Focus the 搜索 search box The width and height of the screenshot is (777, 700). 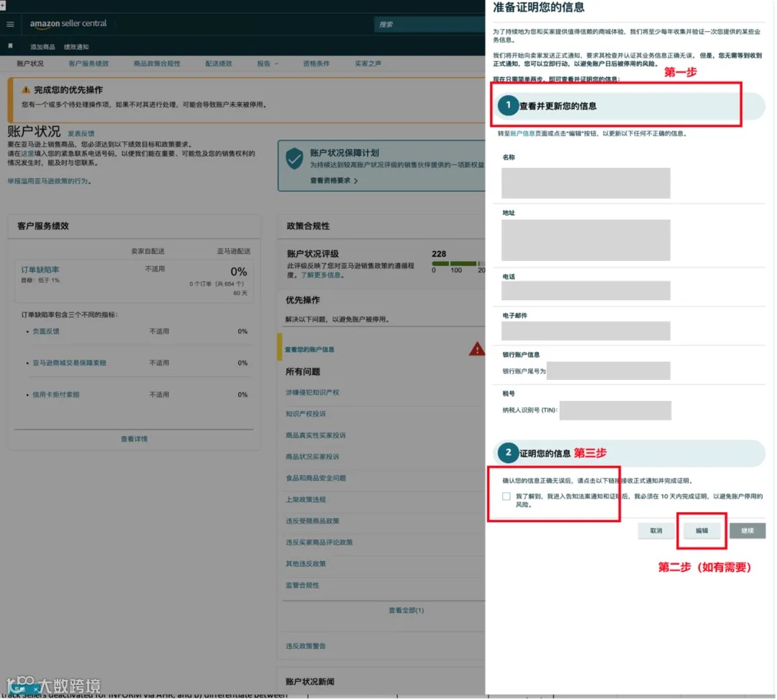[429, 24]
